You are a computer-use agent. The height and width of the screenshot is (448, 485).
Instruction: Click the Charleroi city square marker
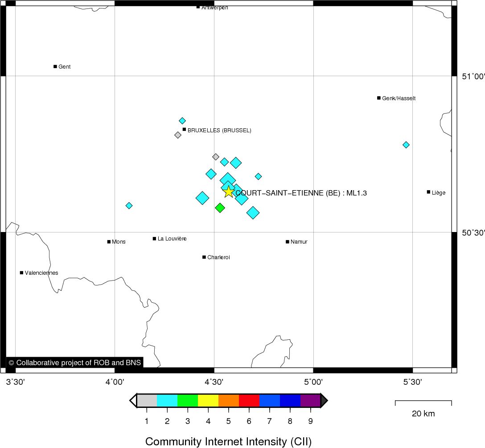204,257
